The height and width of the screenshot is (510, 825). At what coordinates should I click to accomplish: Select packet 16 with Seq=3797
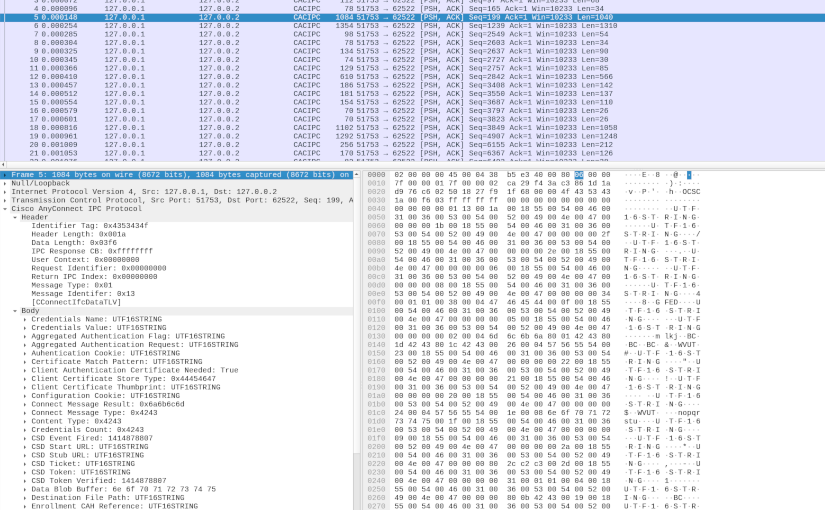point(412,111)
